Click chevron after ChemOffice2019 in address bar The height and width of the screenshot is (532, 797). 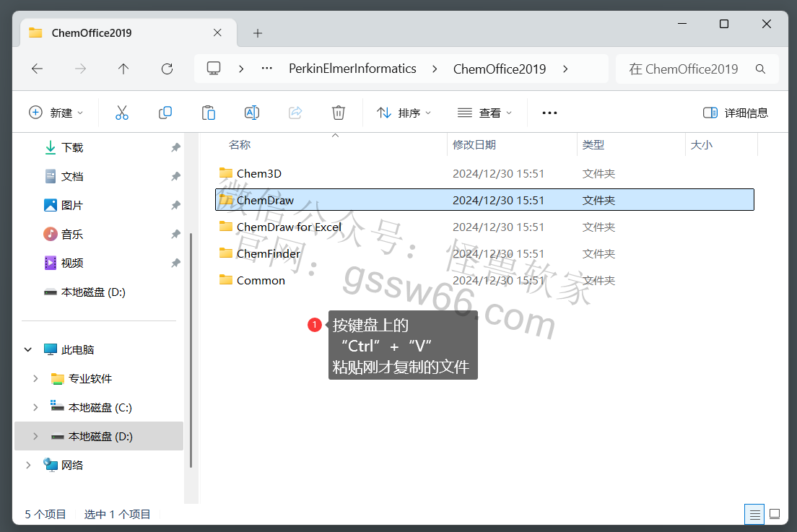tap(565, 69)
